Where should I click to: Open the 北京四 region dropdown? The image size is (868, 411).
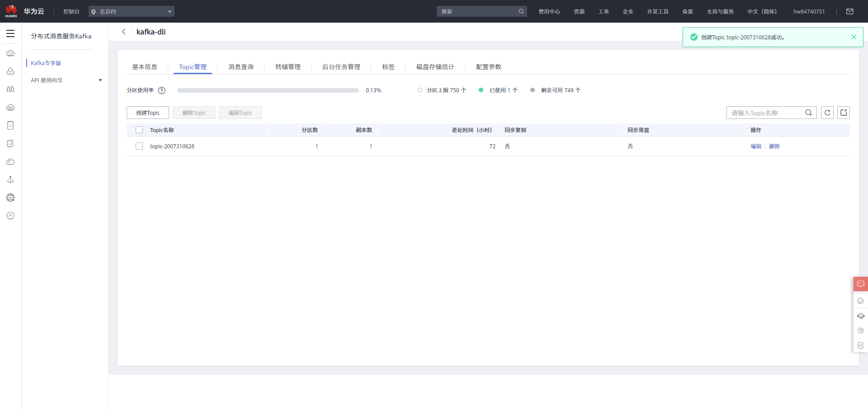pos(132,11)
